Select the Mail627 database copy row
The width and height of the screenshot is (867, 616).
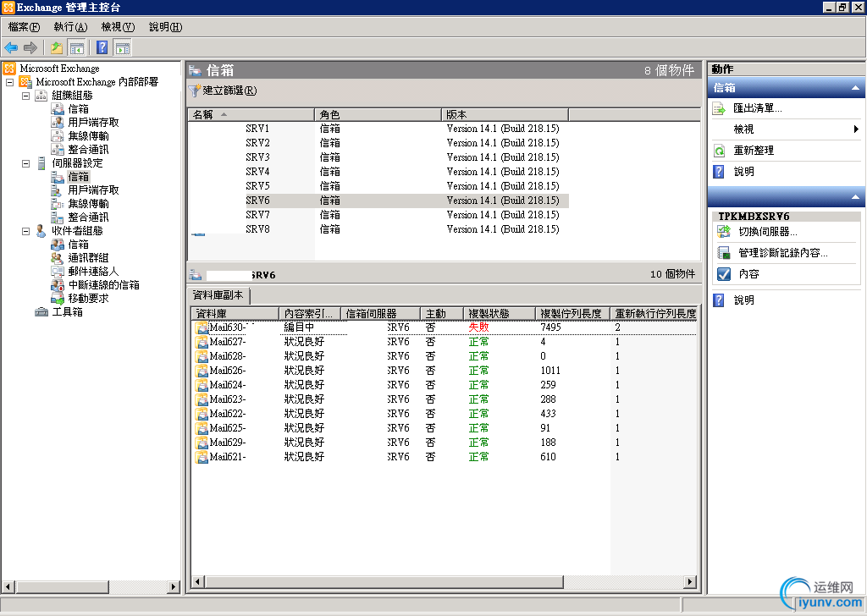(445, 342)
